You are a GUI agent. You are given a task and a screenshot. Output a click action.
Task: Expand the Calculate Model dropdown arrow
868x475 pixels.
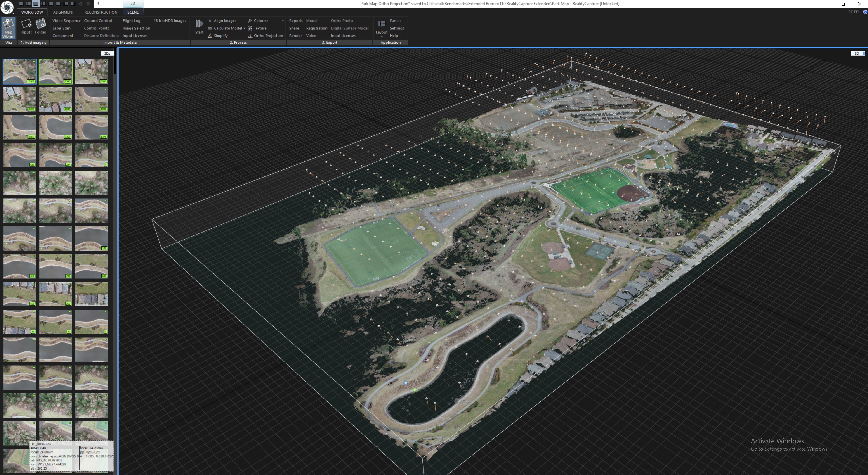245,28
